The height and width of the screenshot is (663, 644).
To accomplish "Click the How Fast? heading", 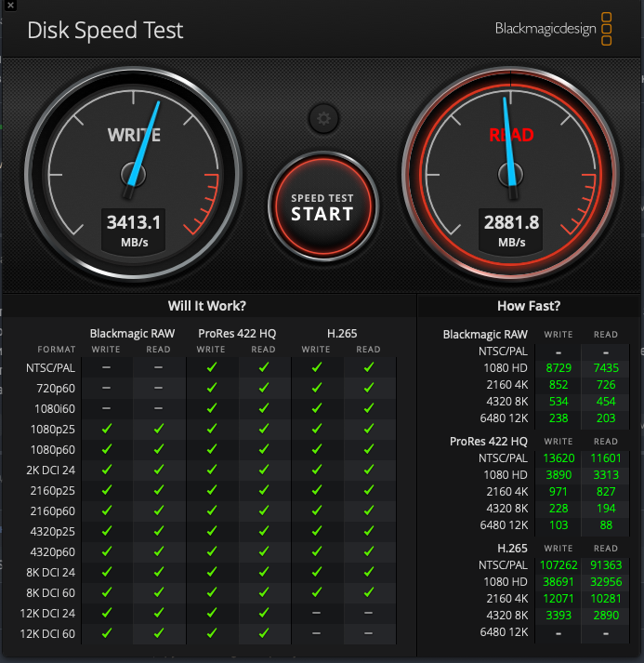I will pos(529,306).
